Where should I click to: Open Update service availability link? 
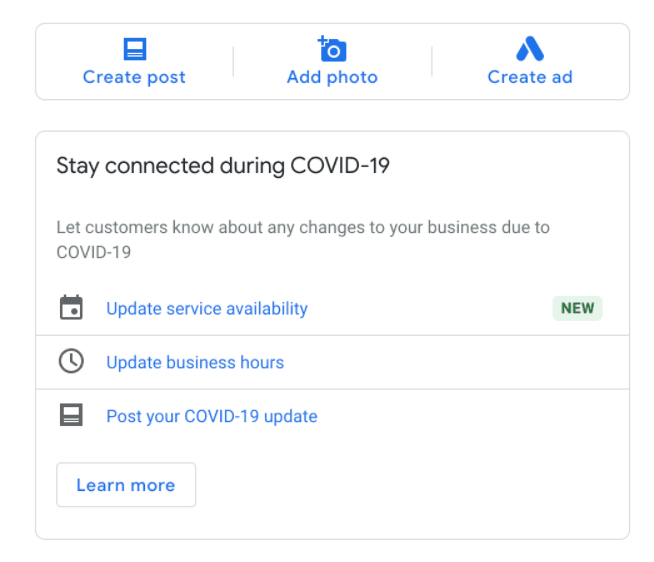(x=207, y=309)
